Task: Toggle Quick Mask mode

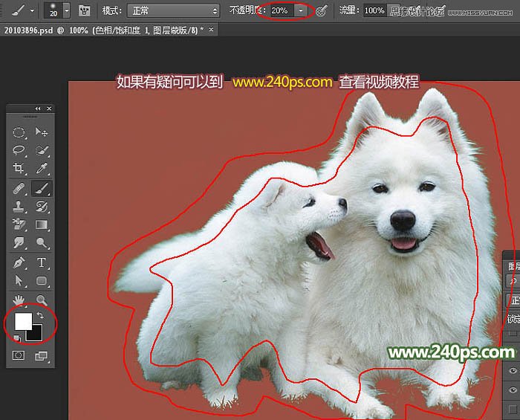Action: click(x=19, y=356)
